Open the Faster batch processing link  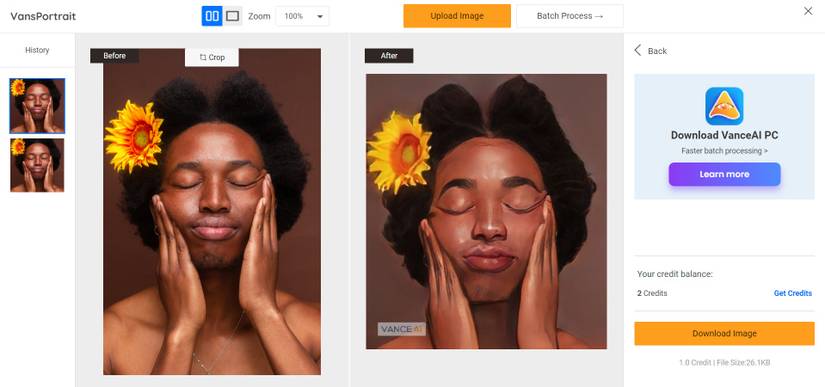[x=724, y=151]
